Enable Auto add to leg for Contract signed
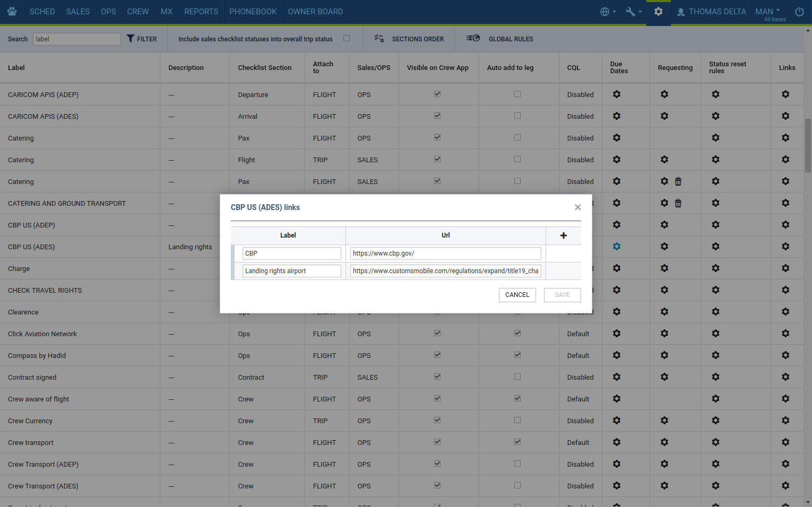This screenshot has width=812, height=507. point(517,377)
